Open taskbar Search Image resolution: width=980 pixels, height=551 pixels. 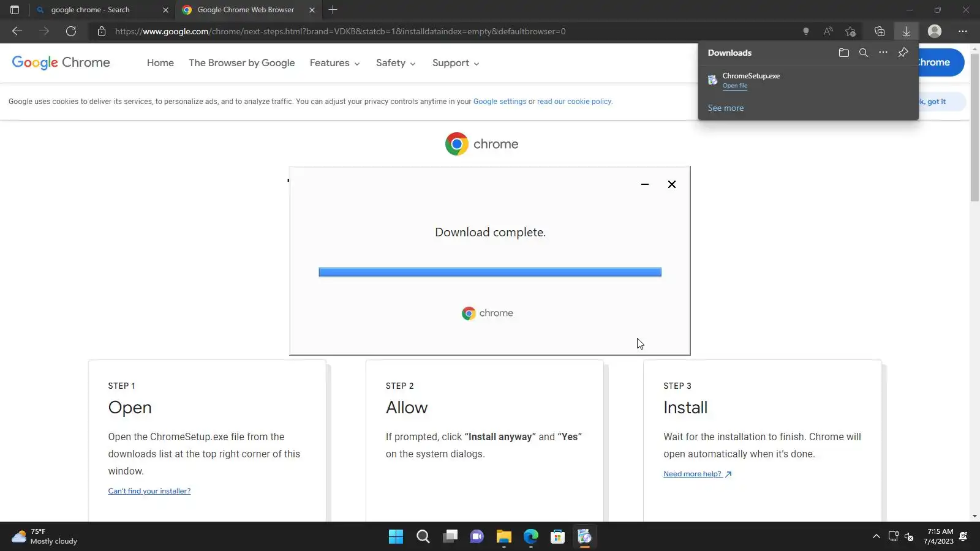pos(423,537)
